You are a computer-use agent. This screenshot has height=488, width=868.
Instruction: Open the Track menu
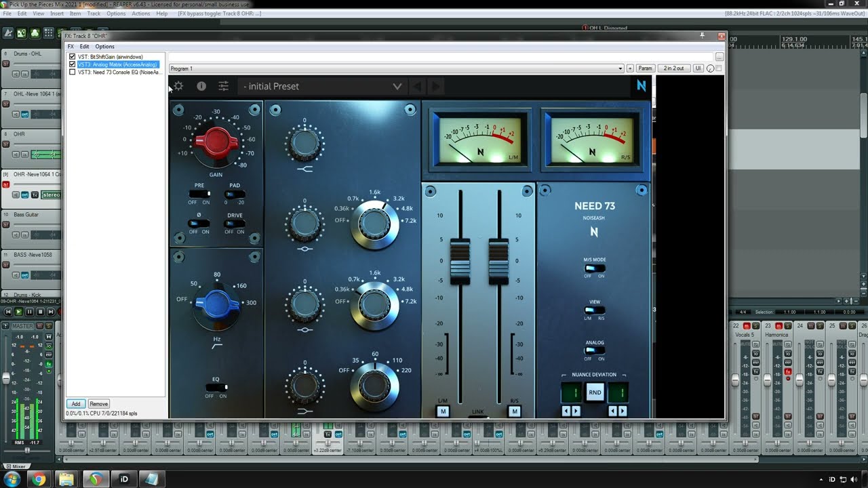point(94,14)
